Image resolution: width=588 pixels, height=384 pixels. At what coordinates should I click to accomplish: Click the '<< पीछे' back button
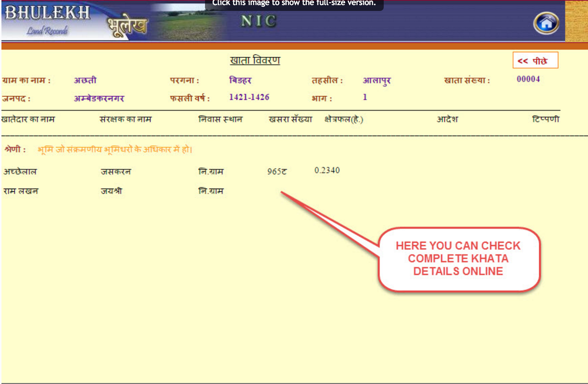tap(535, 60)
